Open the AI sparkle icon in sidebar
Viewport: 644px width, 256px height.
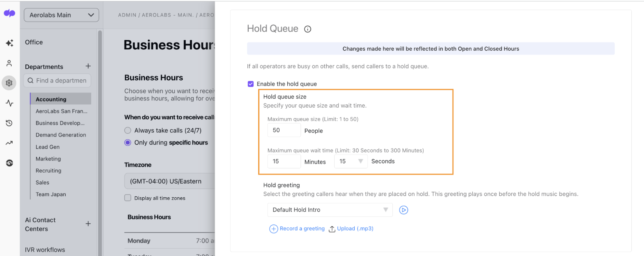[9, 43]
